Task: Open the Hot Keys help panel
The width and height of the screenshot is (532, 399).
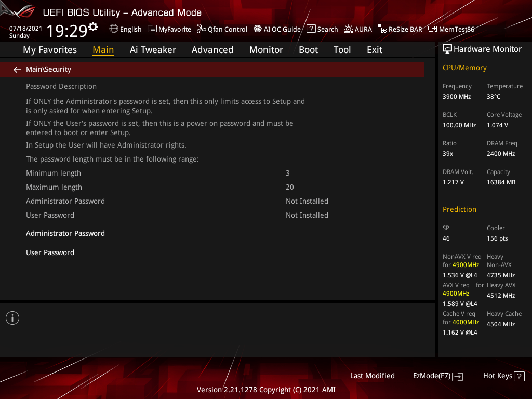Action: (503, 376)
